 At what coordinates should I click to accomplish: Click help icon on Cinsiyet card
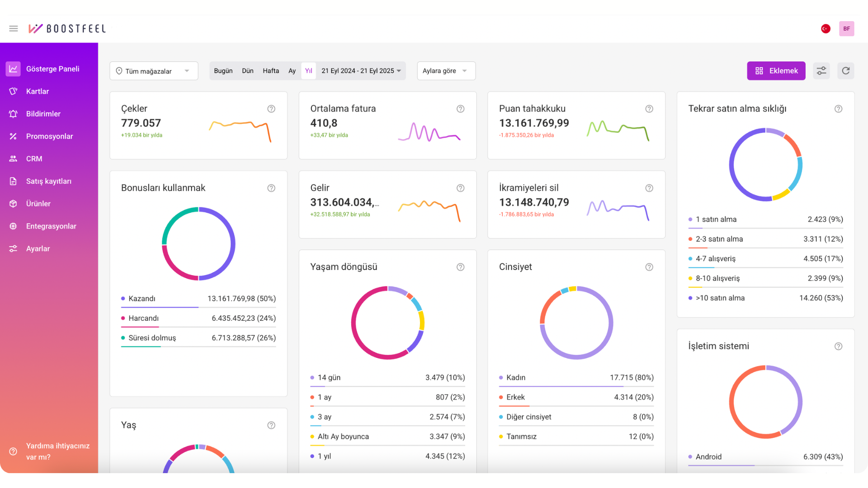(649, 267)
